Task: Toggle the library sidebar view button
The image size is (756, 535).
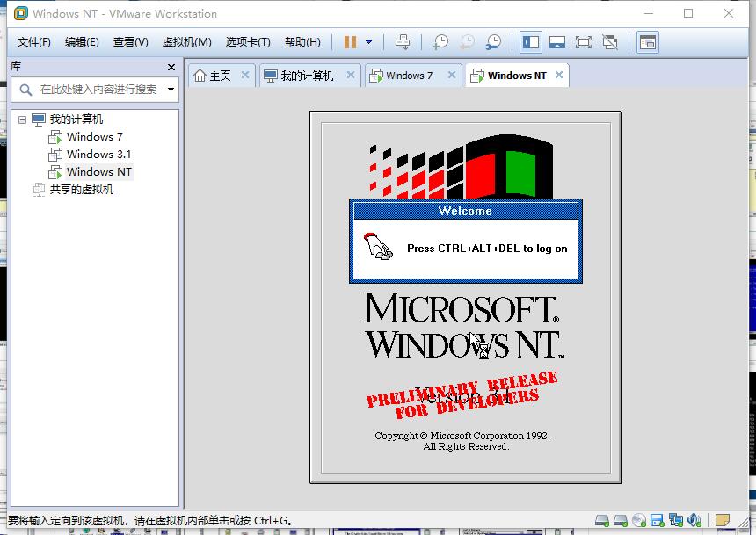Action: point(531,42)
